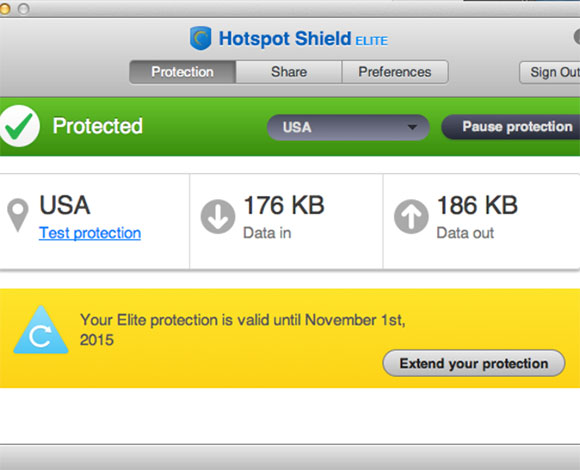Click the gray round icon at top right

click(577, 37)
